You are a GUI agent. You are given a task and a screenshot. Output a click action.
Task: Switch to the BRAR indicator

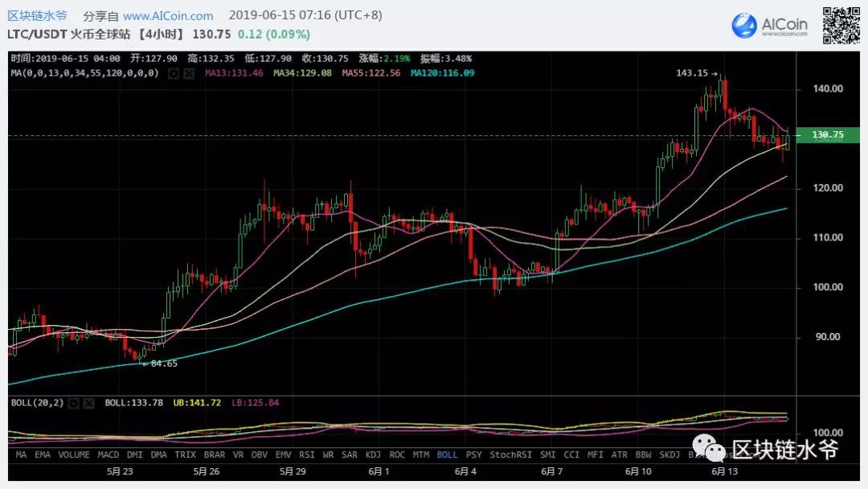[215, 454]
